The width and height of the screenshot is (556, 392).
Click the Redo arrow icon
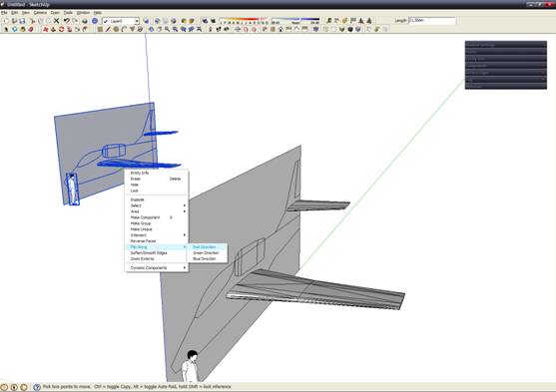tap(75, 21)
